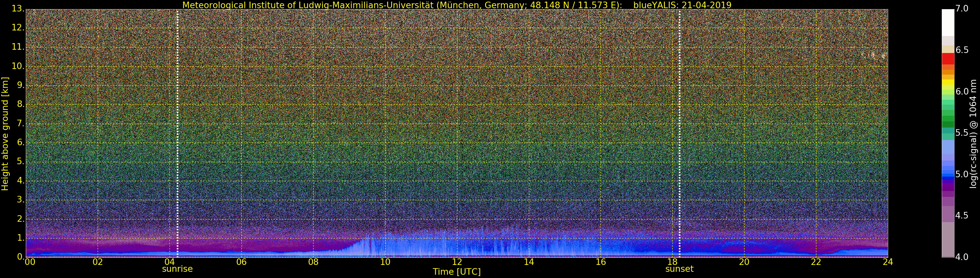Click the 'sunrise' label below the time axis
This screenshot has width=980, height=278.
[177, 269]
